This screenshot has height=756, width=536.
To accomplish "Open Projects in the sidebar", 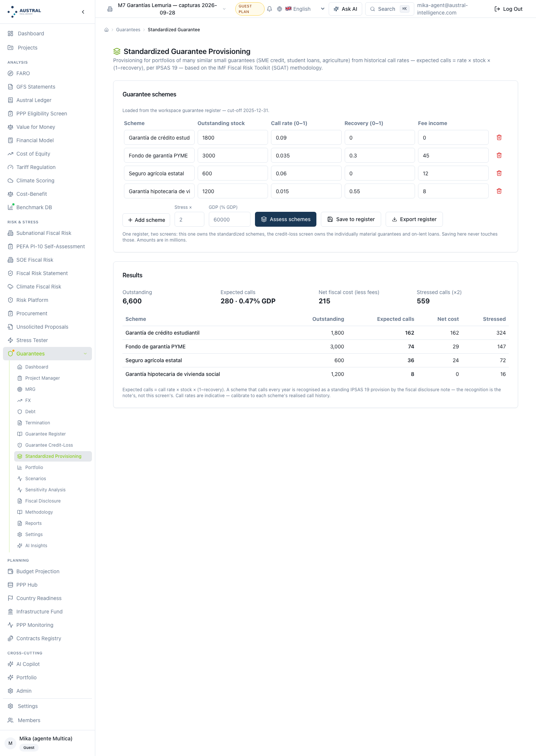I will 47,48.
